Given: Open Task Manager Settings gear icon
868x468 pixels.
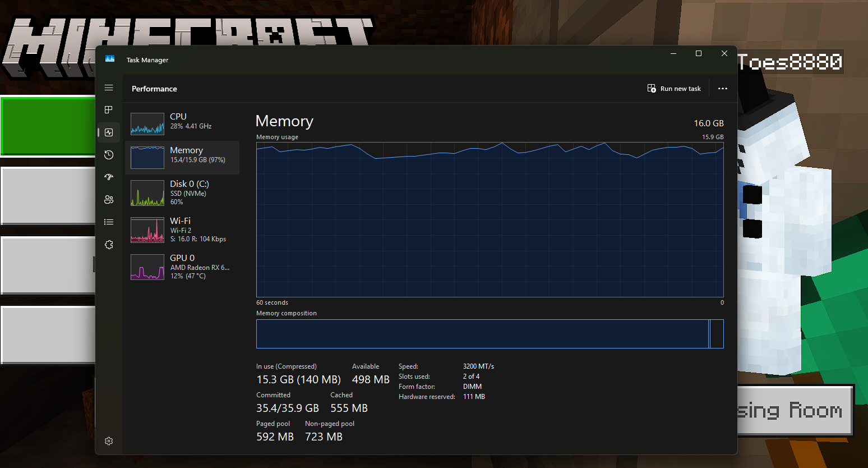Looking at the screenshot, I should (109, 441).
